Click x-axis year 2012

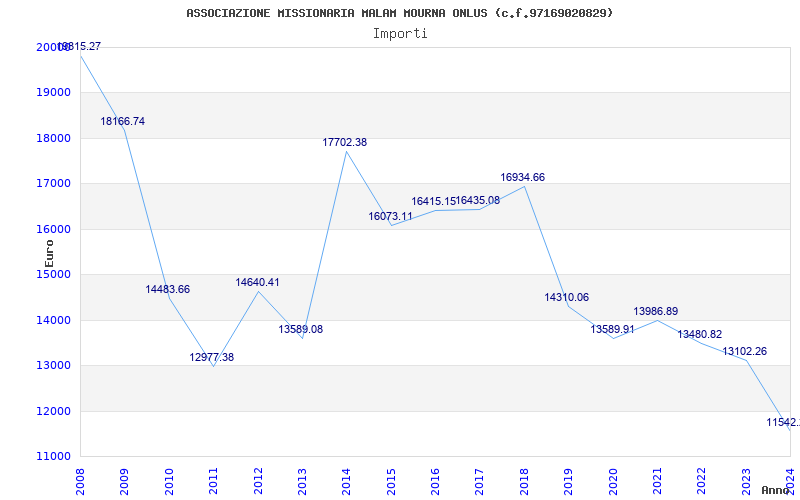click(258, 482)
